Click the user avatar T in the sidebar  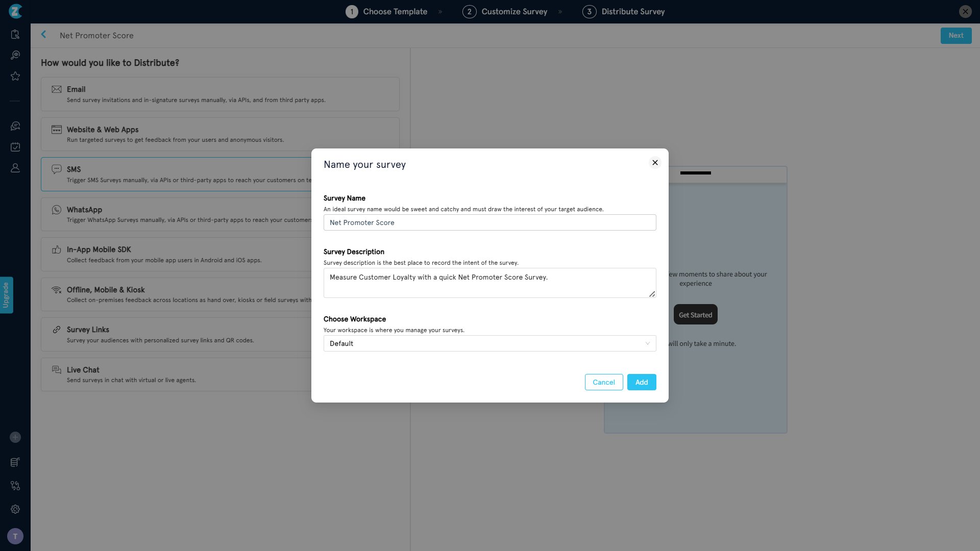coord(15,536)
